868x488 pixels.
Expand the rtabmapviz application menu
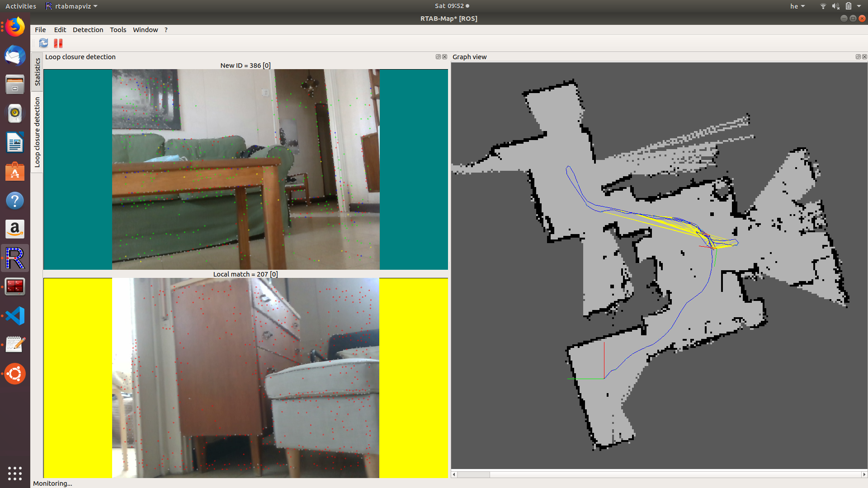[x=72, y=6]
